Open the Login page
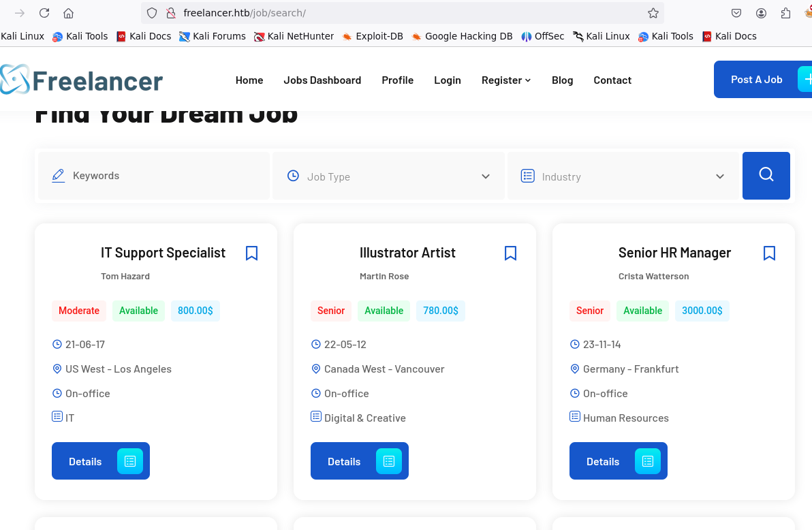812x530 pixels. click(x=448, y=80)
